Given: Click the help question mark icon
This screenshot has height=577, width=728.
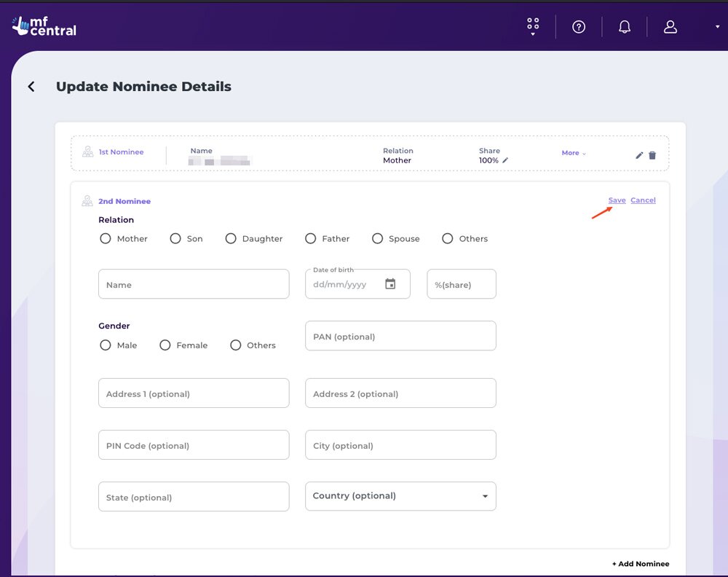Looking at the screenshot, I should point(579,27).
